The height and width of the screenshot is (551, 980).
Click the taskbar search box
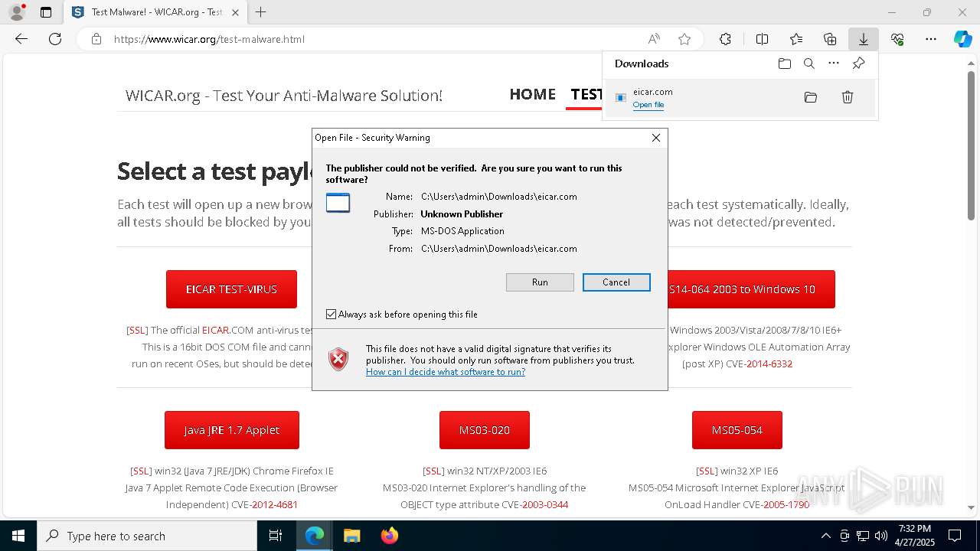pyautogui.click(x=147, y=536)
